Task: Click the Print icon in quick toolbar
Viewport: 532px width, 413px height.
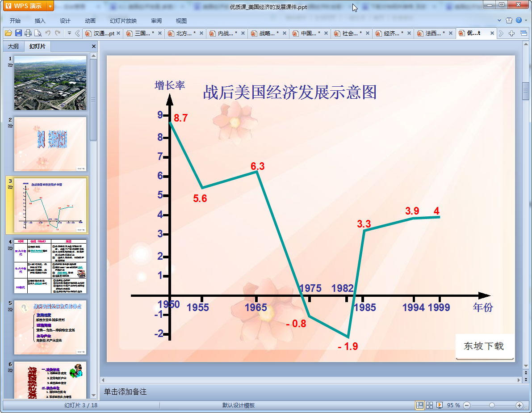Action: [28, 33]
